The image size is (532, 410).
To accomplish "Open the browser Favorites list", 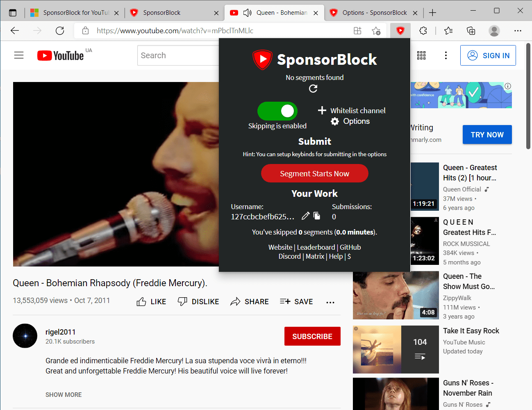I will coord(448,31).
